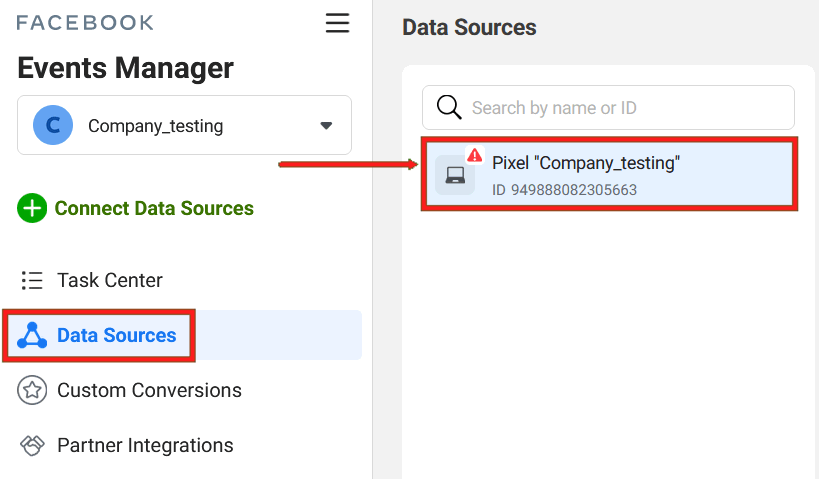This screenshot has height=479, width=819.
Task: Click Connect Data Sources link
Action: (x=154, y=208)
